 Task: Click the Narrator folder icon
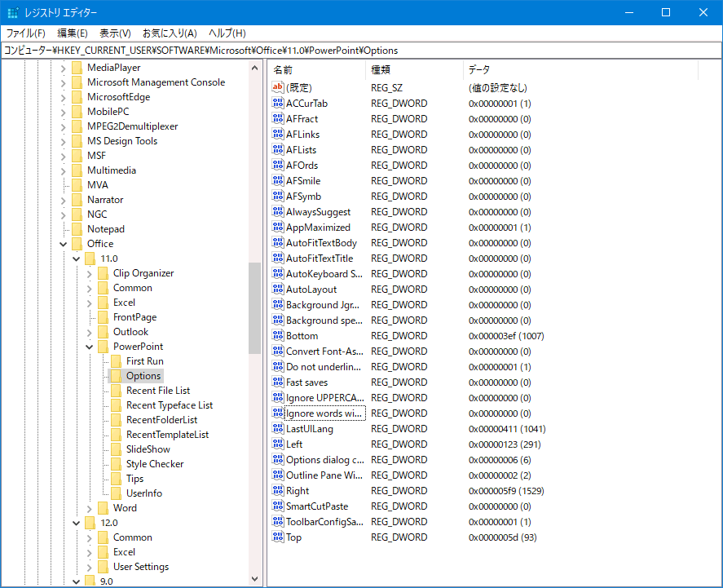77,200
